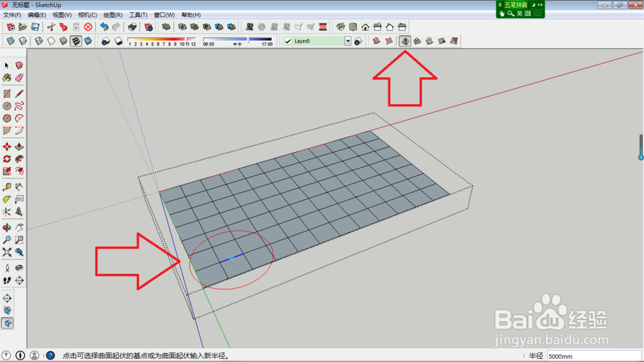Image resolution: width=644 pixels, height=362 pixels.
Task: Select the Offset tool
Action: 19,171
